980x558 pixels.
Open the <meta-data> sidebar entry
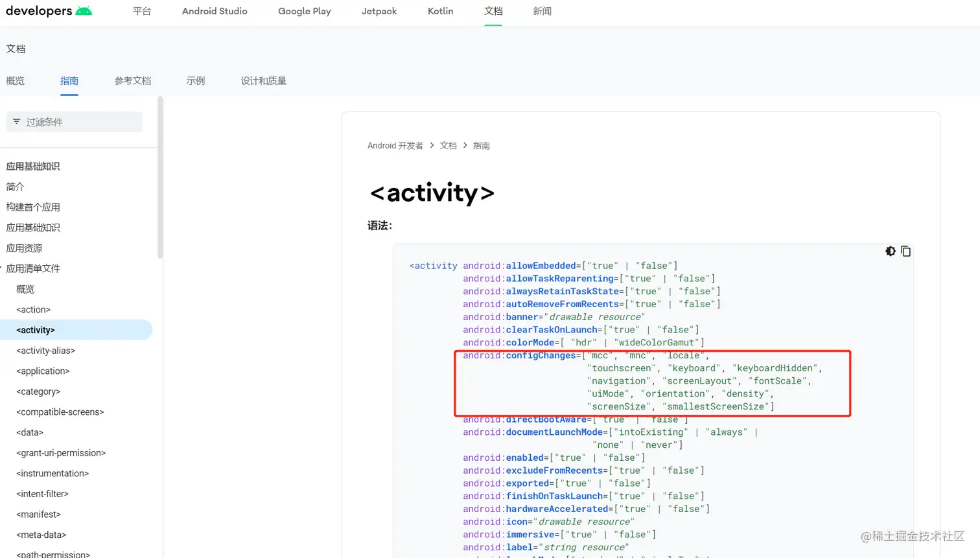pos(41,535)
